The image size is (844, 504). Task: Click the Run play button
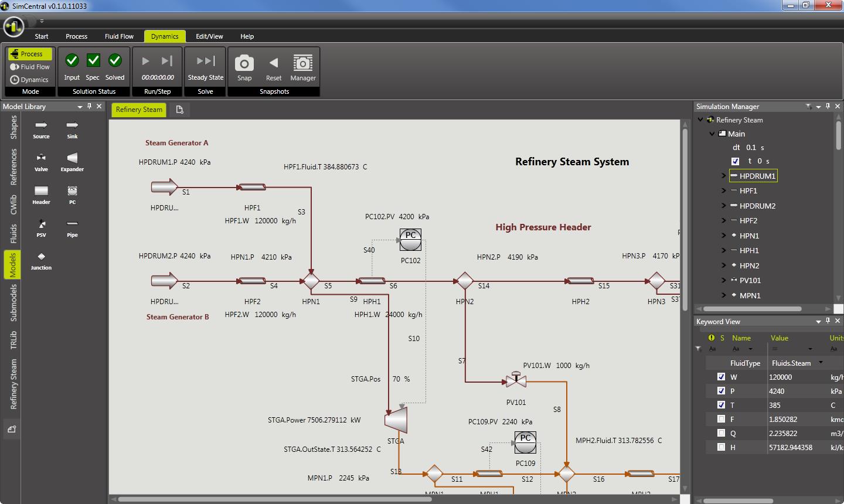[x=146, y=61]
